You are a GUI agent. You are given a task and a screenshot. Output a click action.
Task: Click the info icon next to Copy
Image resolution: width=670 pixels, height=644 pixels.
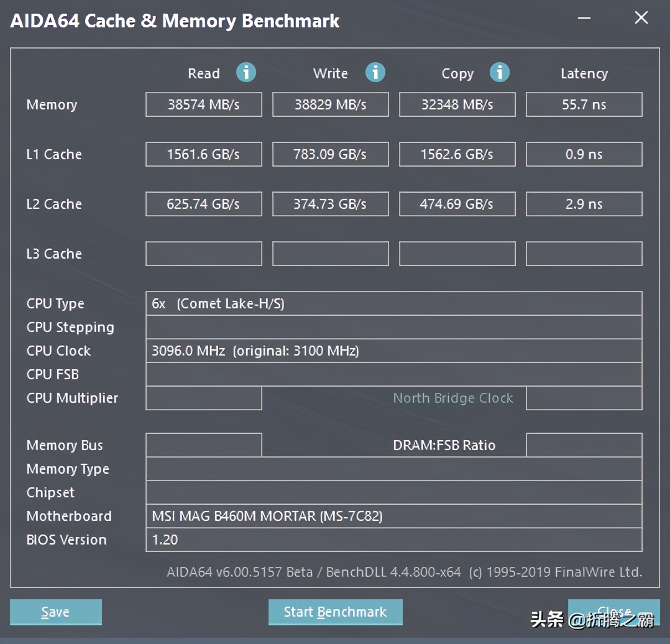(499, 73)
